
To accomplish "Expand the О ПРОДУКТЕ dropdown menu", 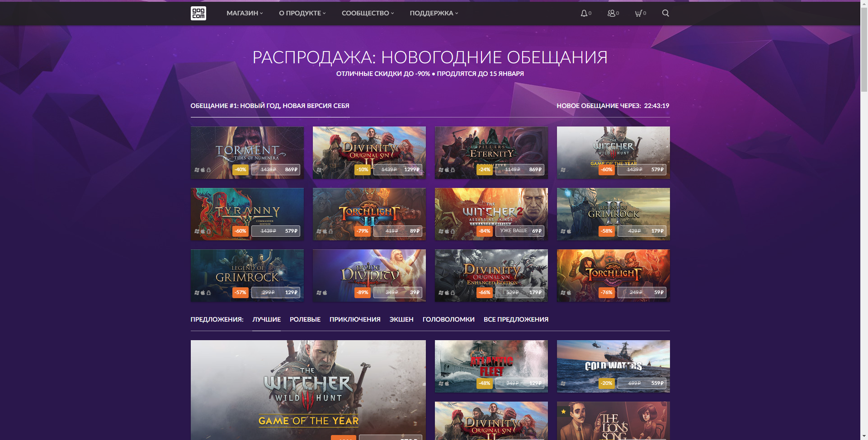I will [x=302, y=13].
